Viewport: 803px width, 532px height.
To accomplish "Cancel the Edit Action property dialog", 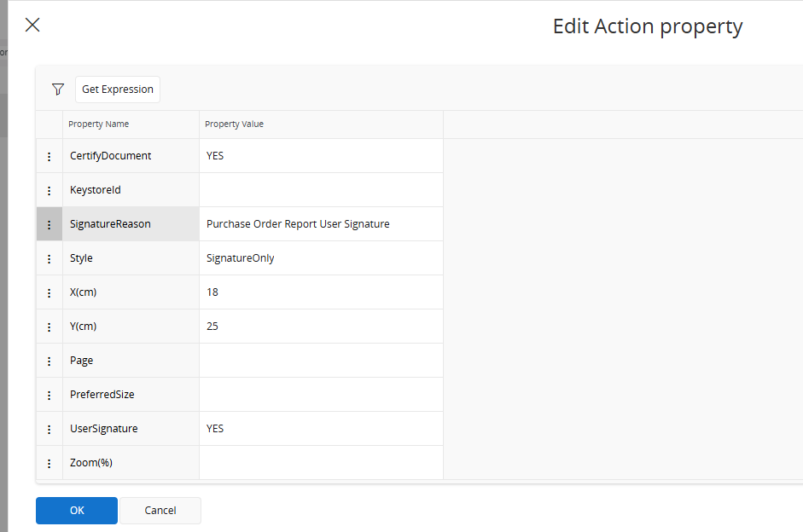I will [160, 511].
